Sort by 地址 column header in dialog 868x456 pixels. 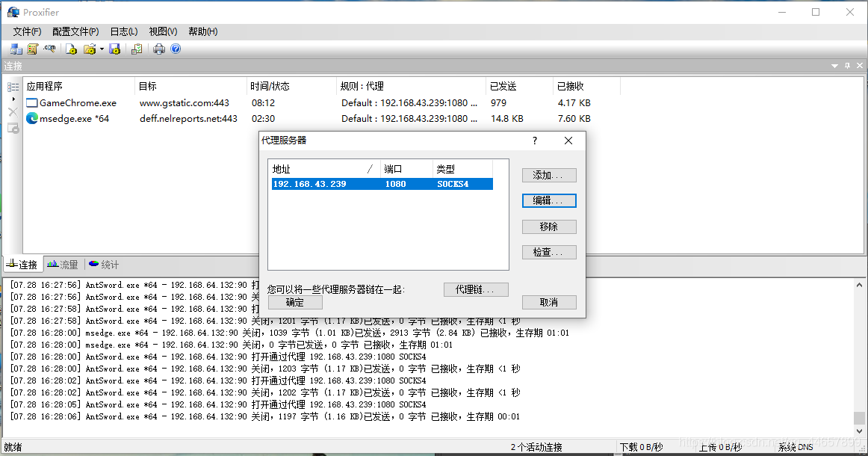pyautogui.click(x=324, y=169)
